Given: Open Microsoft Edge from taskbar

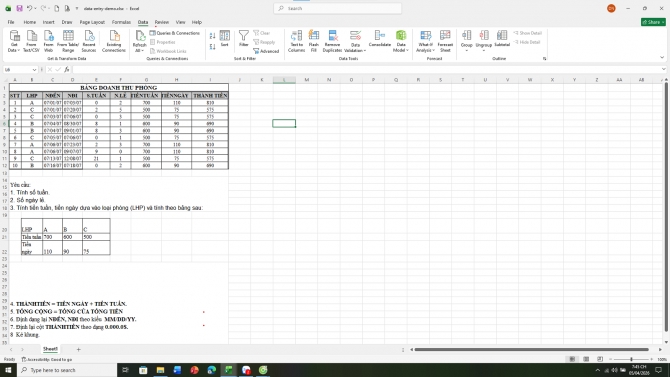Looking at the screenshot, I should [x=212, y=370].
